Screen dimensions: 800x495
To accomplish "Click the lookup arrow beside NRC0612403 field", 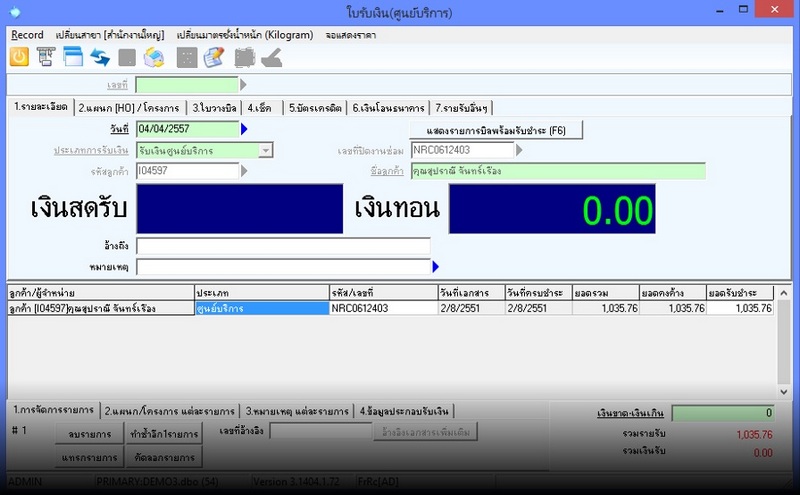I will [517, 150].
